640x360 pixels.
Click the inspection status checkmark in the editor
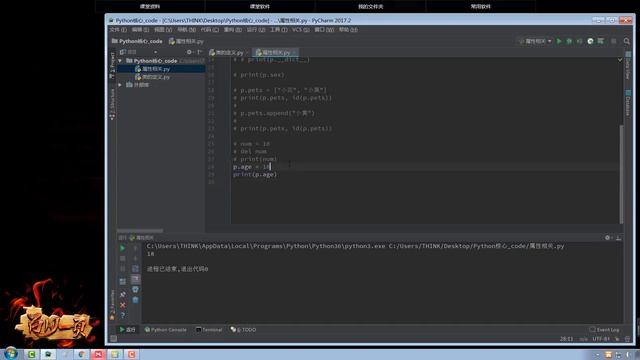[x=620, y=60]
